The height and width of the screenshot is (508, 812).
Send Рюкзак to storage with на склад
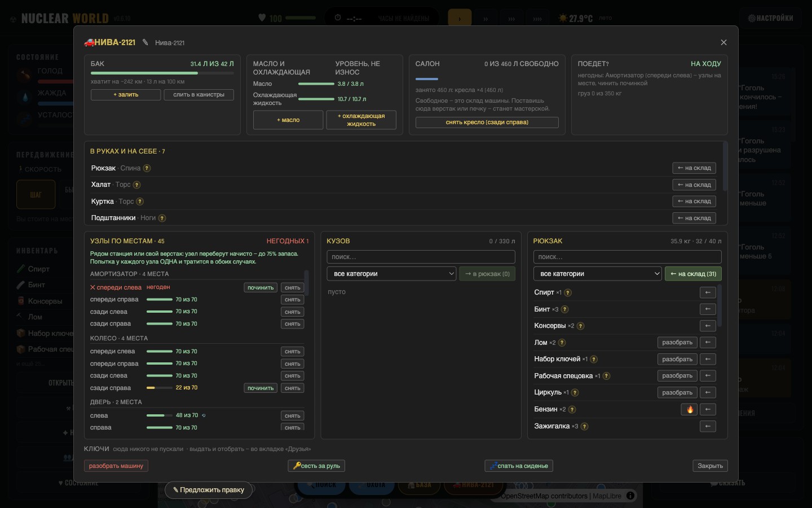tap(694, 168)
